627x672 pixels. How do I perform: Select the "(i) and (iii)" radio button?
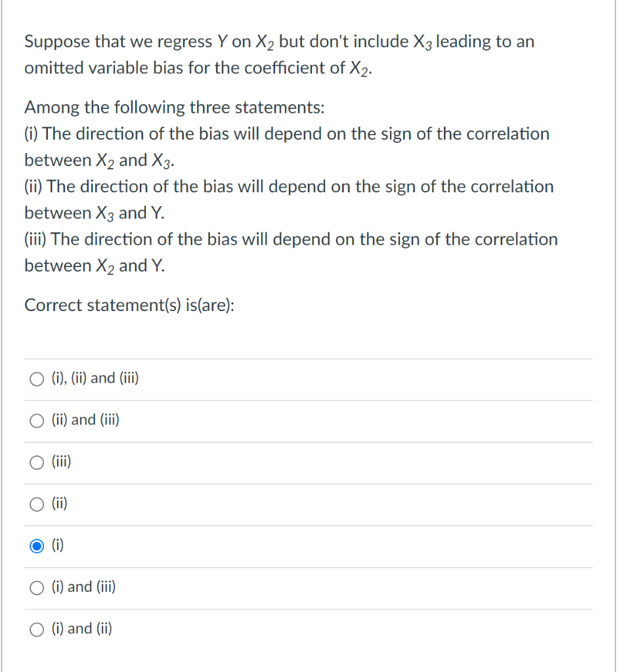(37, 587)
